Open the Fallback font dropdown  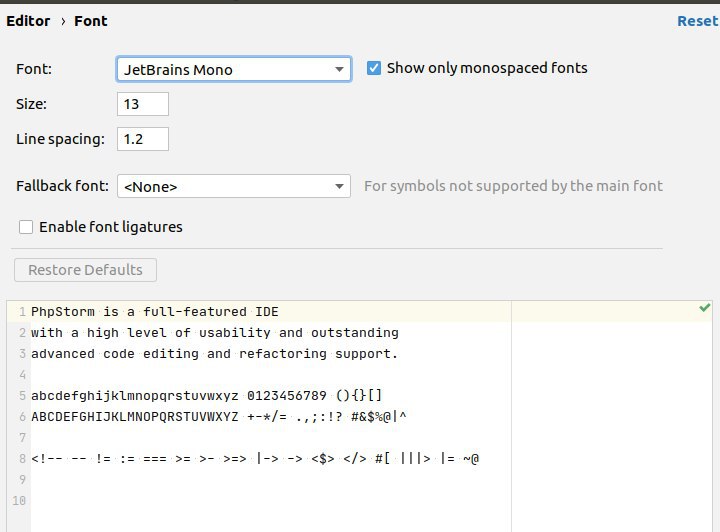pyautogui.click(x=234, y=186)
